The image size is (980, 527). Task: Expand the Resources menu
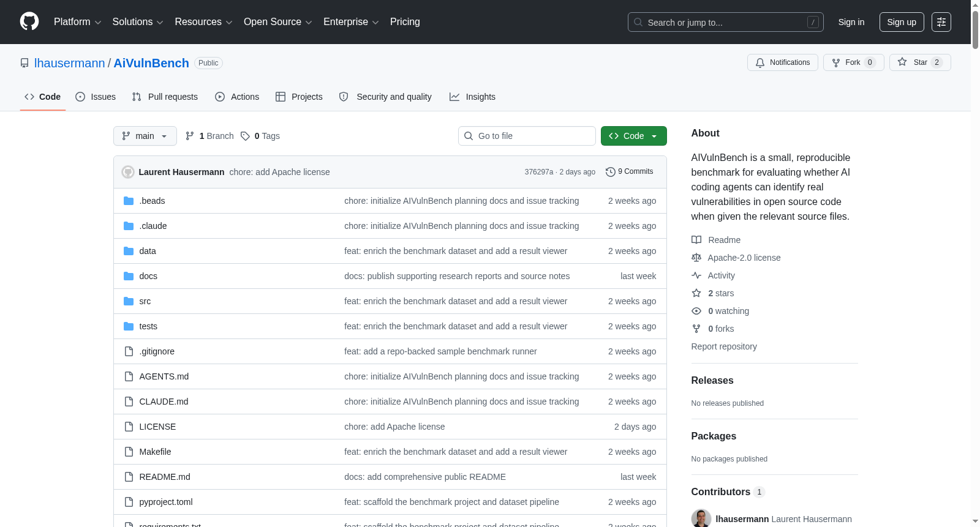204,22
